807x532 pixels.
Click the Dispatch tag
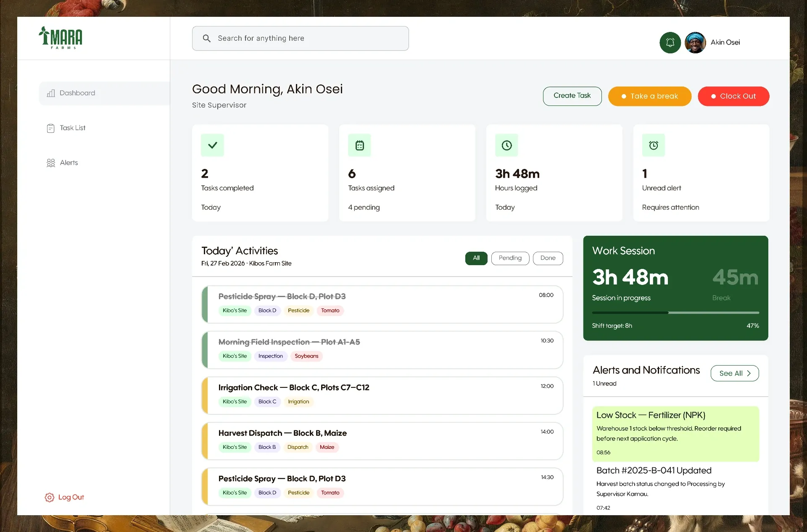tap(298, 447)
